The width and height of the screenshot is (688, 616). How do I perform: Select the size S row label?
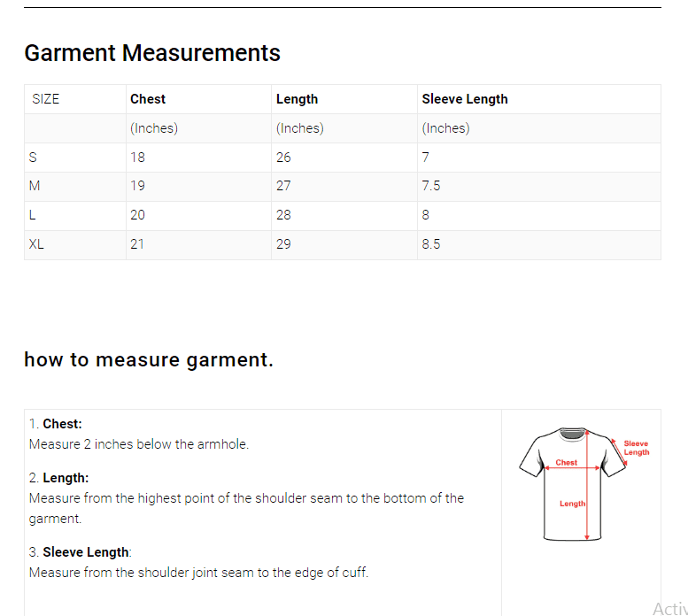[x=34, y=158]
